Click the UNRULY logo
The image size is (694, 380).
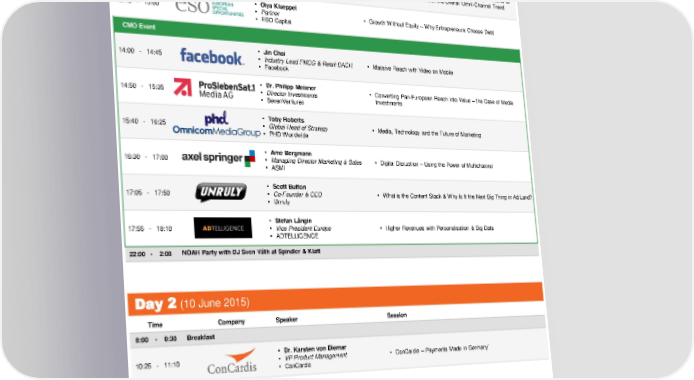click(x=221, y=192)
